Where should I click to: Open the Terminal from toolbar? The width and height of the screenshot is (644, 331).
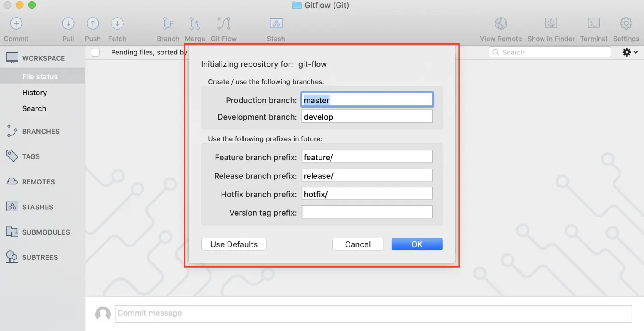(594, 24)
